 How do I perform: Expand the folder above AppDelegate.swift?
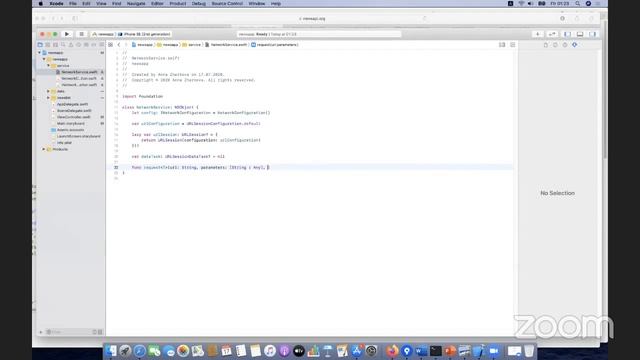point(49,98)
